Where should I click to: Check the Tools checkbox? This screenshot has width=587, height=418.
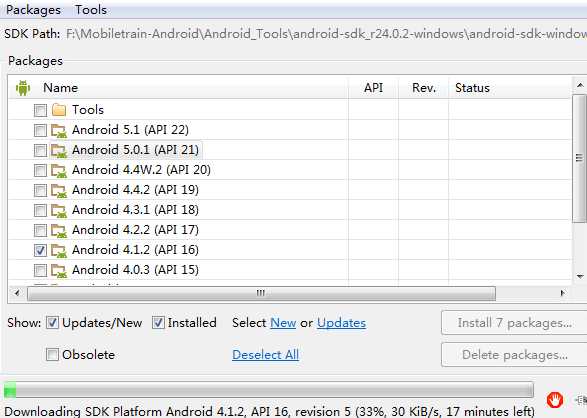coord(40,110)
